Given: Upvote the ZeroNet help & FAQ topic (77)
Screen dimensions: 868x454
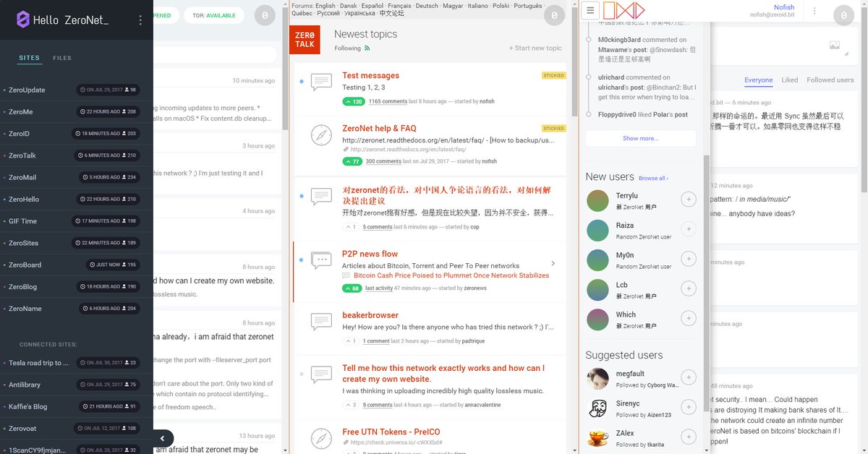Looking at the screenshot, I should [x=352, y=161].
